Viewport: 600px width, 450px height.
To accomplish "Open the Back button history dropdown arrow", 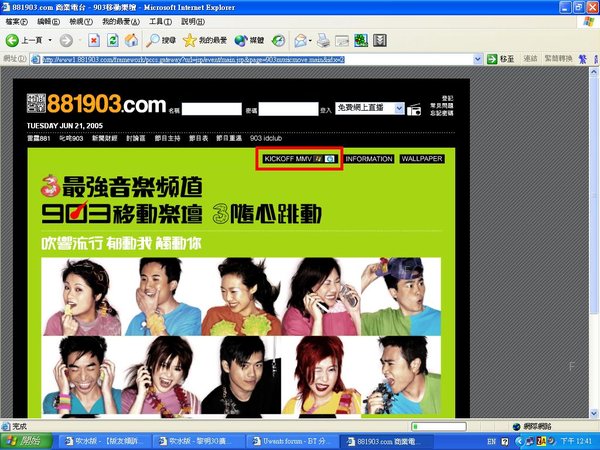I will click(50, 40).
